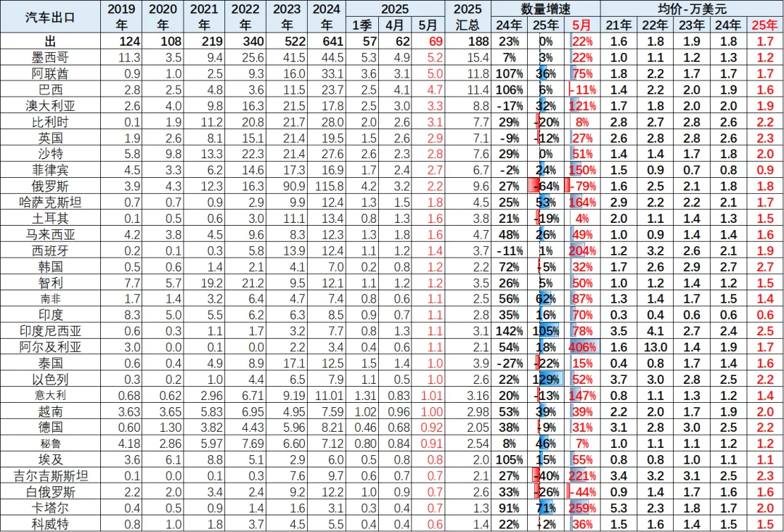
Task: Select the 意大利 row label
Action: [49, 395]
